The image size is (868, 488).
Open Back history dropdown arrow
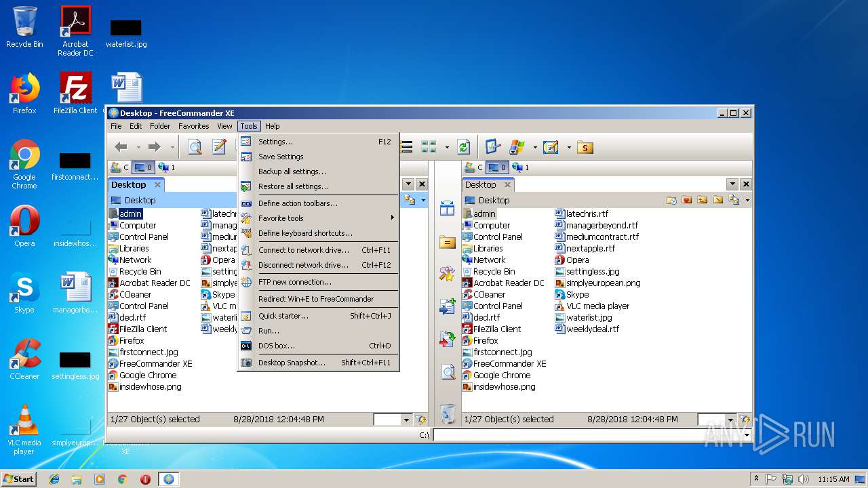(138, 147)
